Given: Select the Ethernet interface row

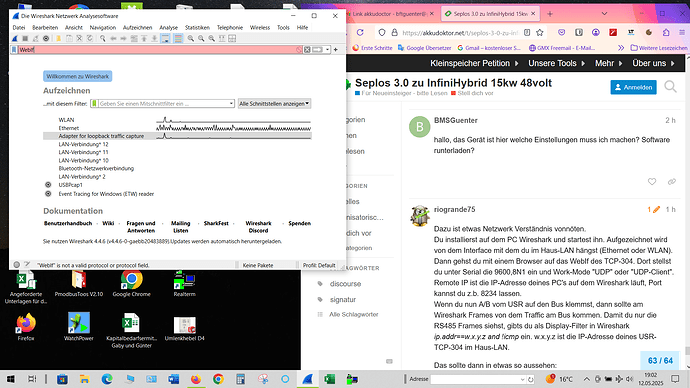Looking at the screenshot, I should pos(177,128).
